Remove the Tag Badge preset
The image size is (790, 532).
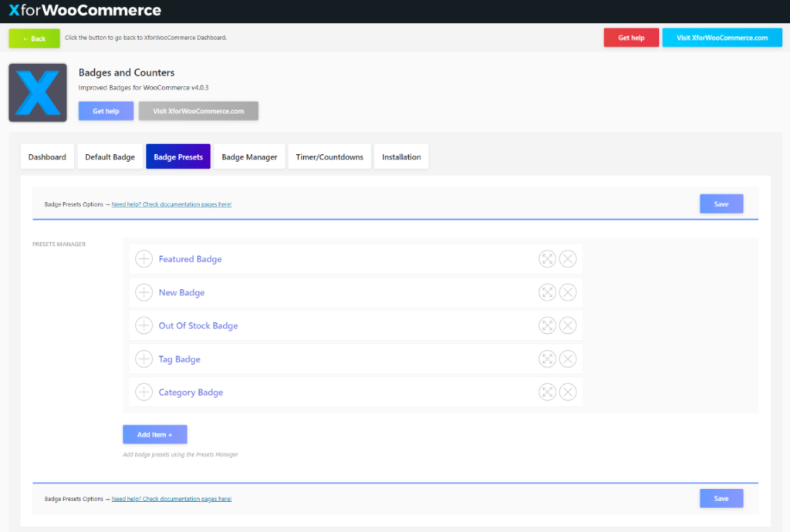(x=568, y=359)
